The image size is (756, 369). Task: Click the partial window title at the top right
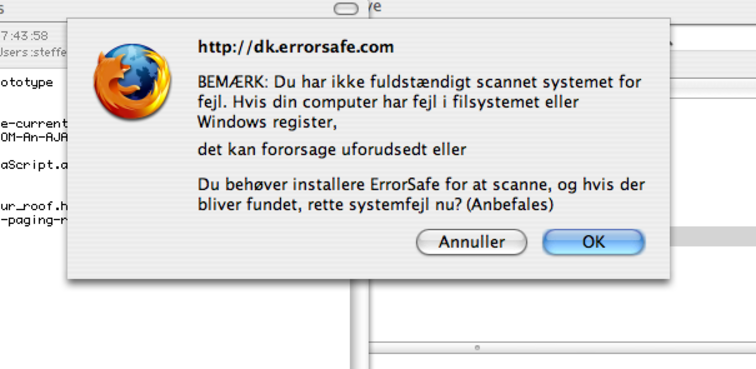coord(376,6)
